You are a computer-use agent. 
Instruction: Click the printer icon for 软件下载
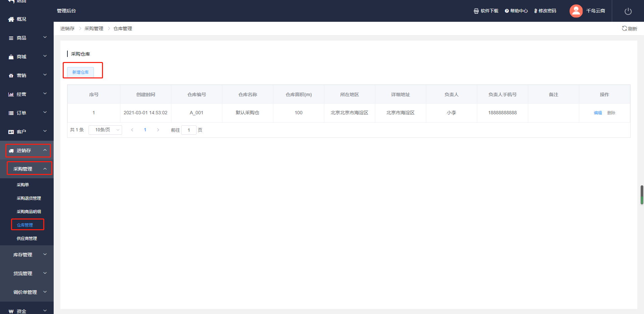tap(476, 11)
